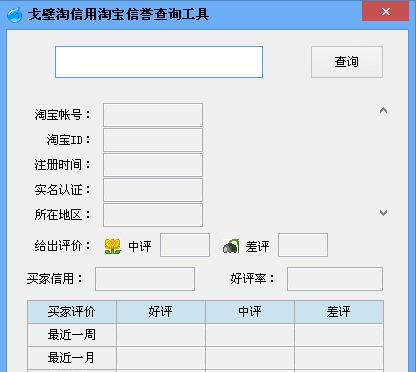
Task: Close the 戈壁淘信用 window
Action: click(386, 11)
